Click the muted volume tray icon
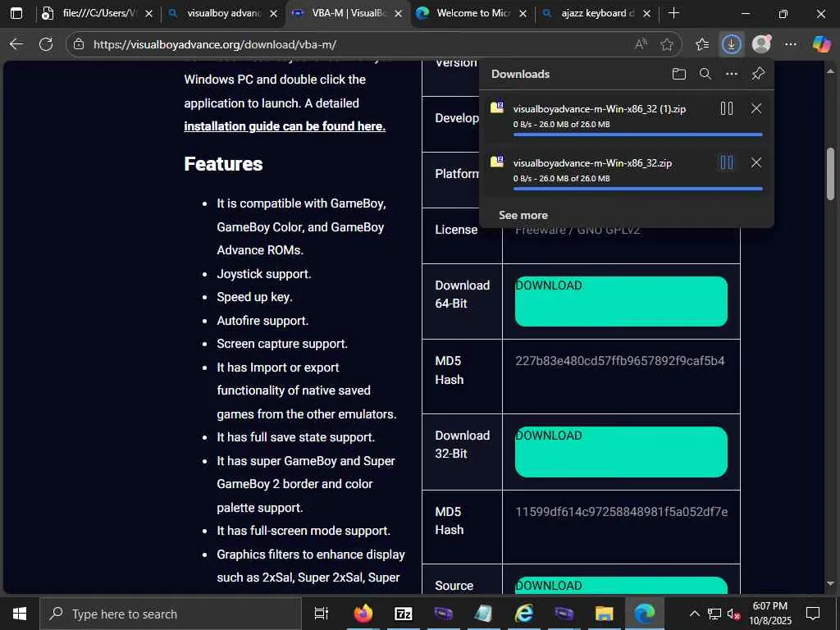The image size is (840, 630). [733, 614]
